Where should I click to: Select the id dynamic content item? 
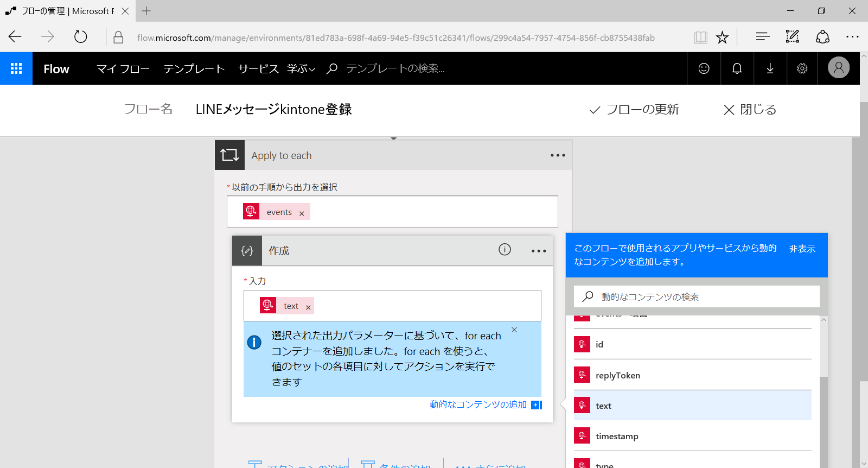coord(693,344)
